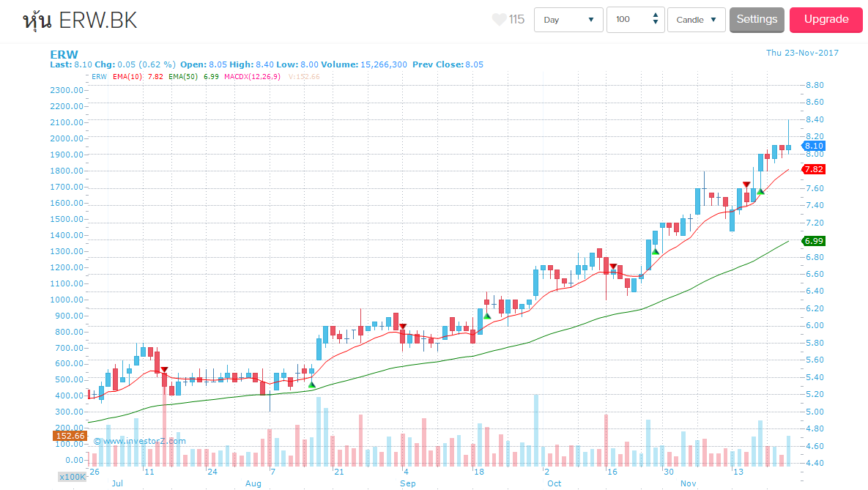Click the Nov month label on axis

tap(688, 483)
